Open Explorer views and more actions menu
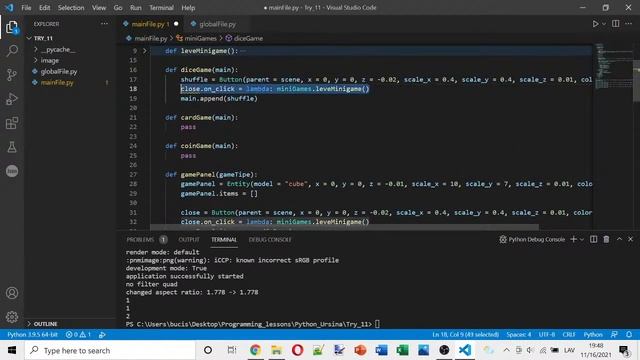Viewport: 640px width, 360px height. pyautogui.click(x=104, y=24)
